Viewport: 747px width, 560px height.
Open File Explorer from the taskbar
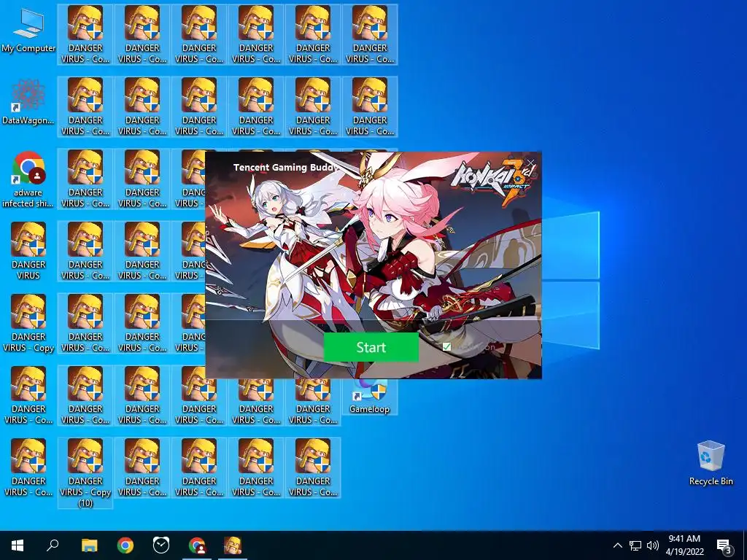(x=89, y=545)
